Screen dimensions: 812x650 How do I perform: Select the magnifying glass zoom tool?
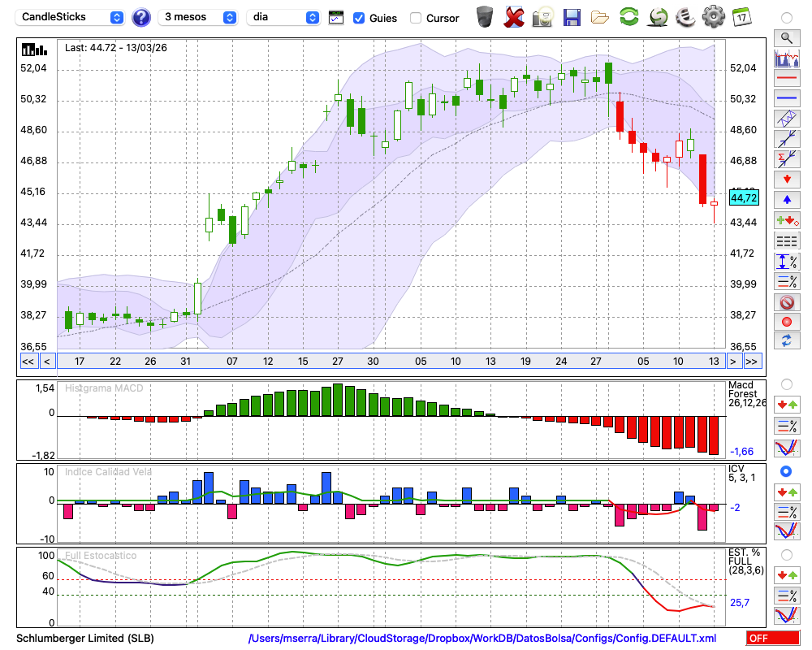787,38
